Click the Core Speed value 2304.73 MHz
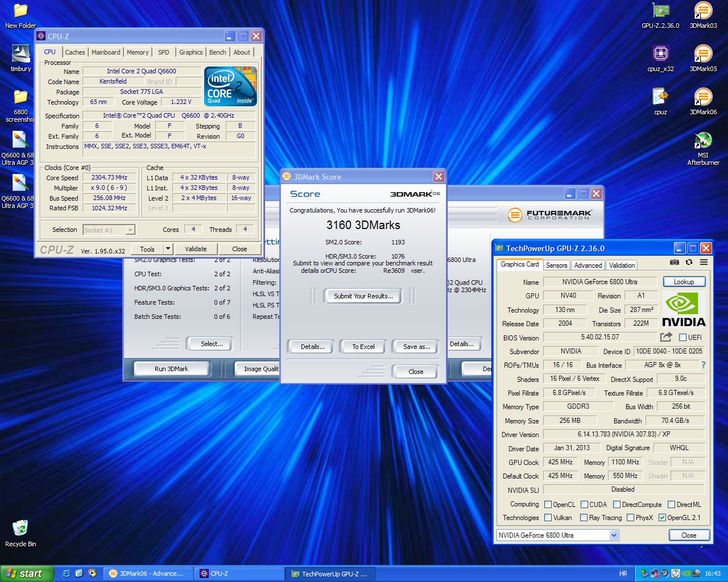728x582 pixels. [109, 177]
